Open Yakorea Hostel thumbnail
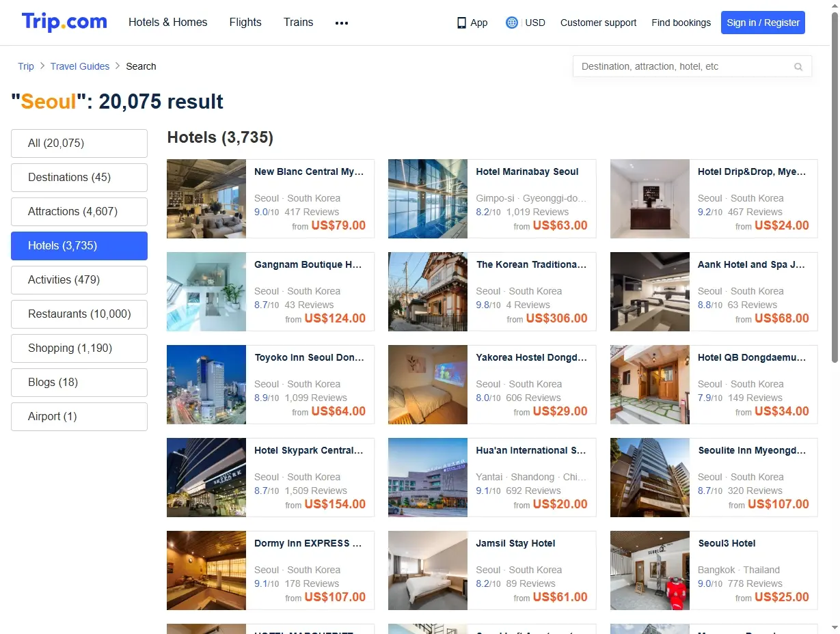Image resolution: width=840 pixels, height=634 pixels. [428, 385]
